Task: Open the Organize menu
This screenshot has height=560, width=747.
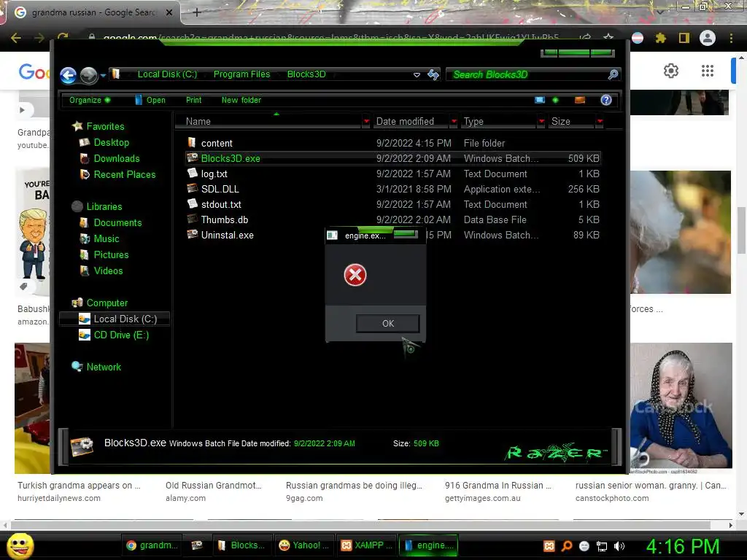Action: [x=90, y=100]
